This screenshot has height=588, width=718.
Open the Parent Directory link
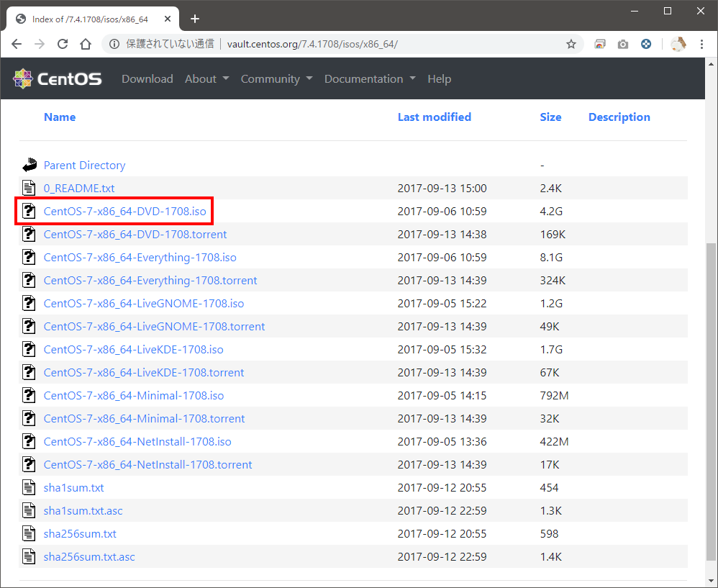tap(84, 166)
